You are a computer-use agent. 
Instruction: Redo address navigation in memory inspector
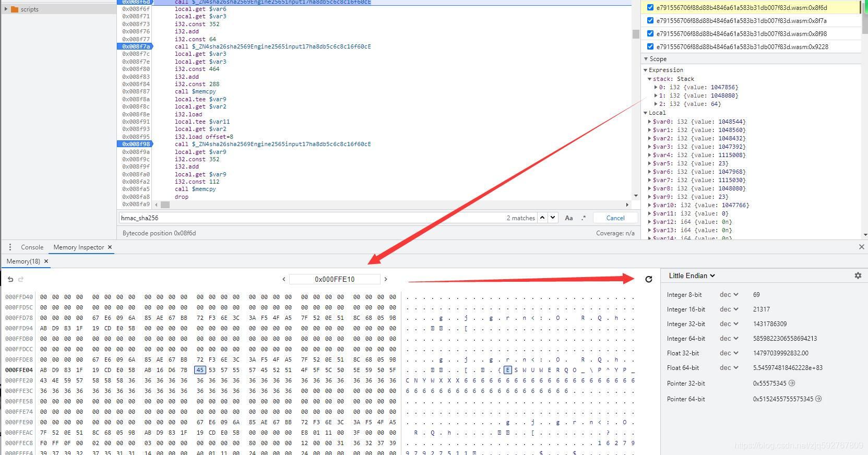pyautogui.click(x=21, y=279)
